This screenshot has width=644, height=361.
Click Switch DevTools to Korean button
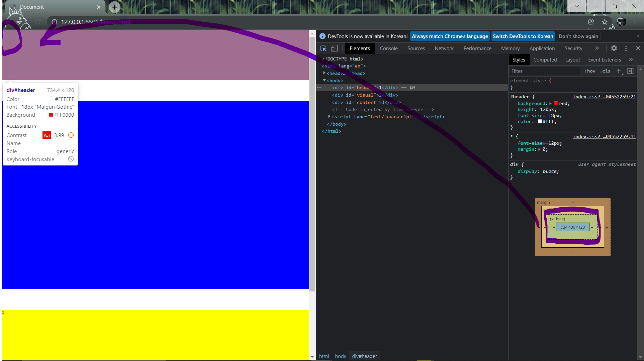(x=523, y=36)
